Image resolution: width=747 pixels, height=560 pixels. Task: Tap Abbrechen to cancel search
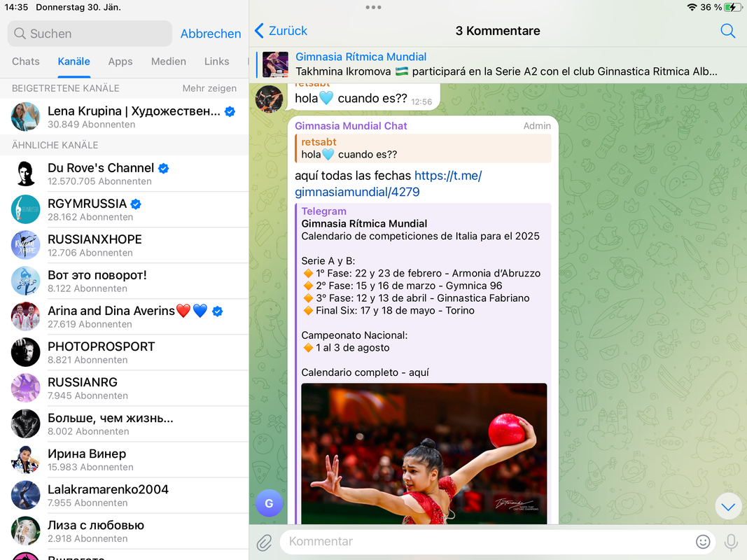pyautogui.click(x=211, y=34)
